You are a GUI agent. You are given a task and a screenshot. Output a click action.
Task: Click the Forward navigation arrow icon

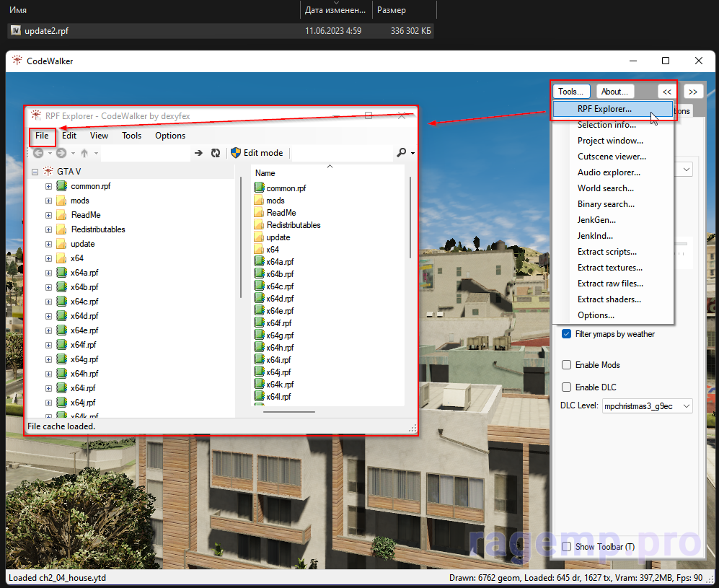point(61,153)
